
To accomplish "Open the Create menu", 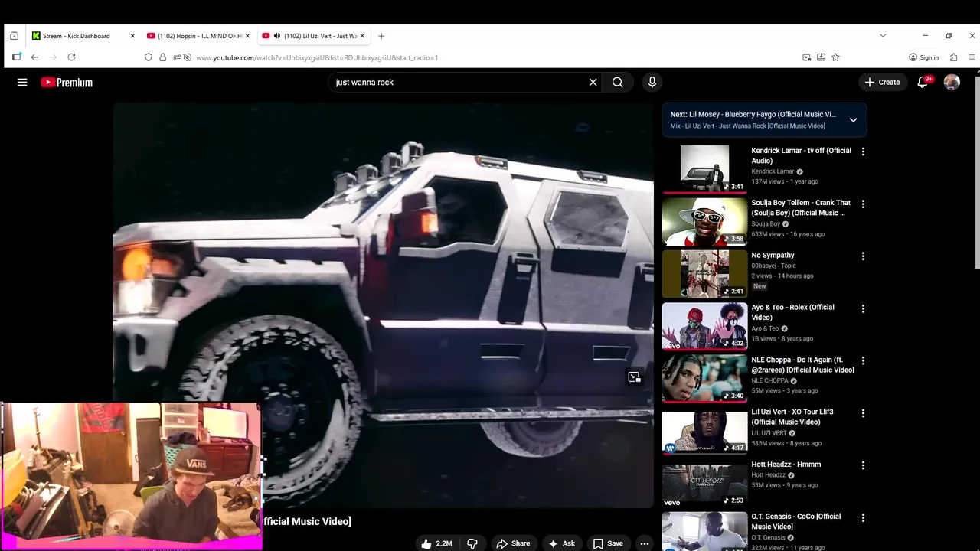I will pyautogui.click(x=882, y=82).
